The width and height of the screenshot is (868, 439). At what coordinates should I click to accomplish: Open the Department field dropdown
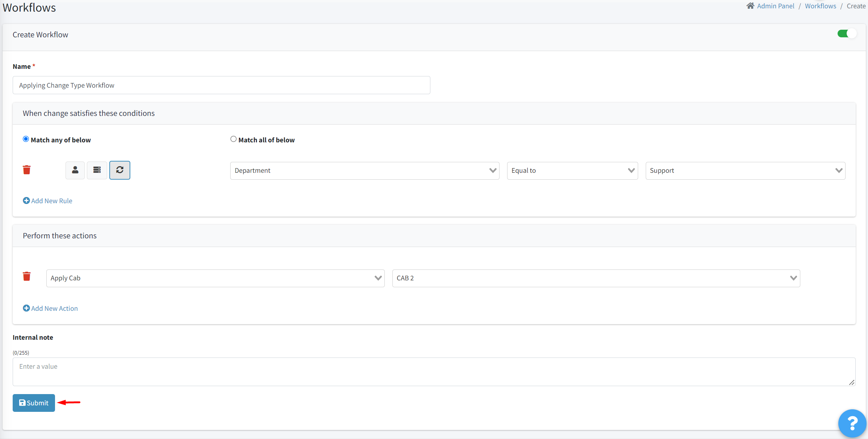(365, 171)
